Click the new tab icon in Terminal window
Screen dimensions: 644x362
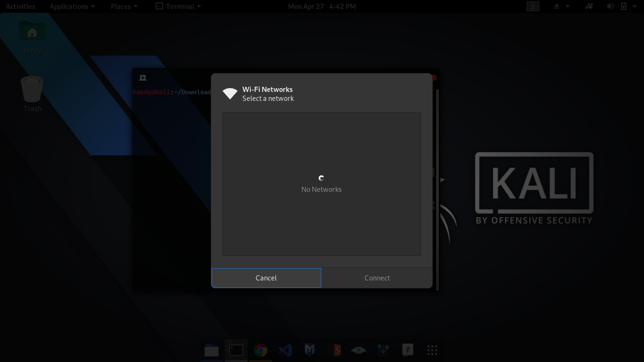(143, 78)
